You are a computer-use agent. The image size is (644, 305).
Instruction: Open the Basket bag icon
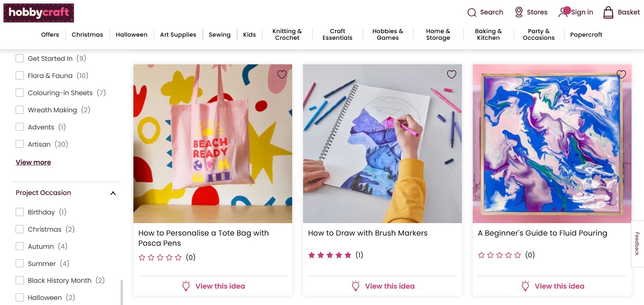point(608,12)
